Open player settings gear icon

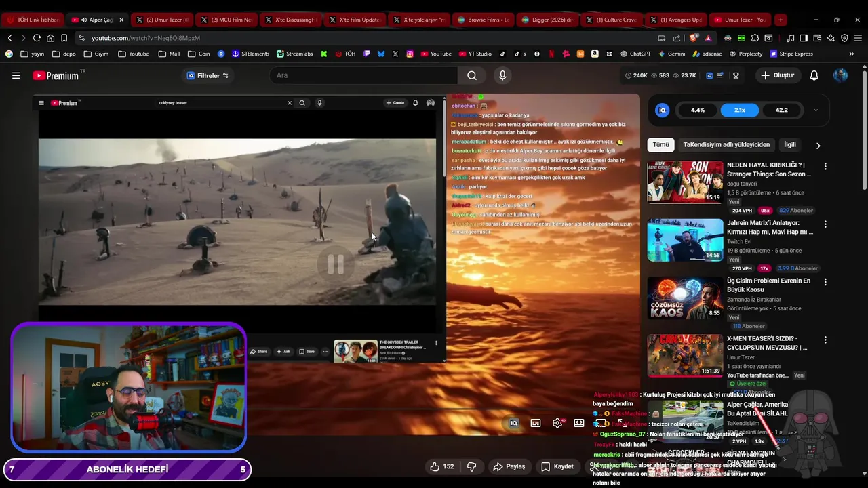pos(557,423)
